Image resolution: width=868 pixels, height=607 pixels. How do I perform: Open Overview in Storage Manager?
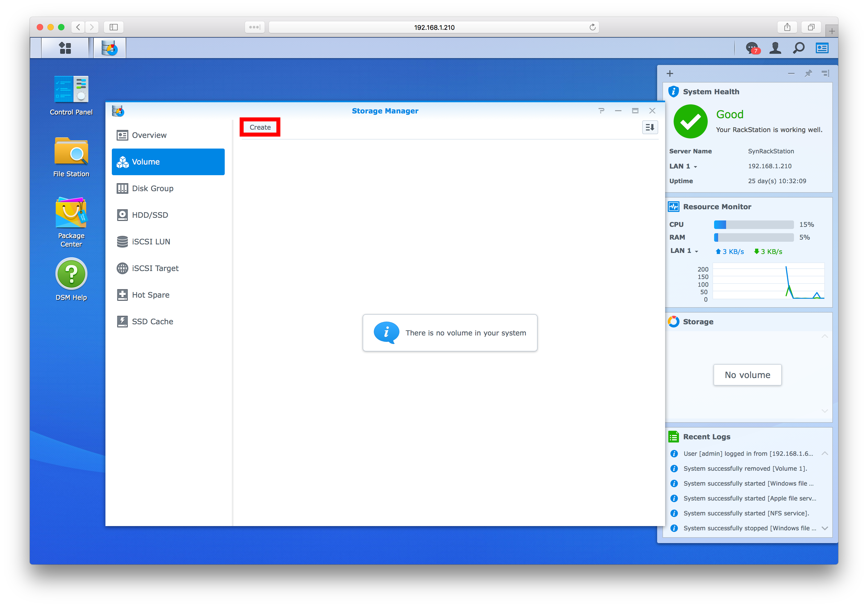[x=150, y=135]
